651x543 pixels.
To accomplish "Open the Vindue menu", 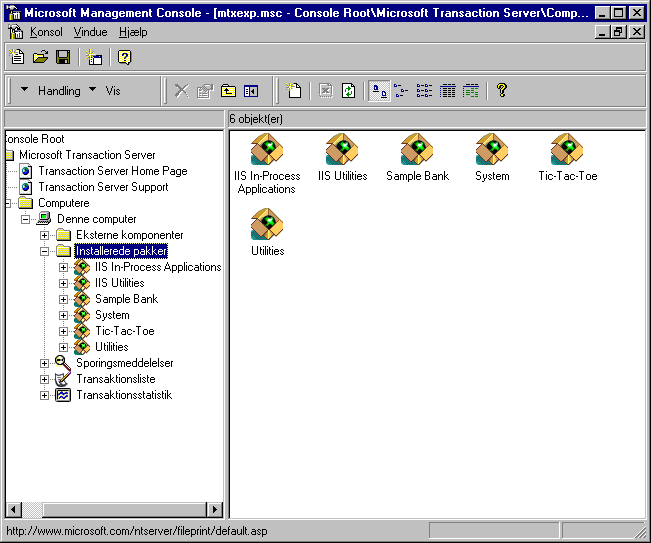I will (91, 32).
